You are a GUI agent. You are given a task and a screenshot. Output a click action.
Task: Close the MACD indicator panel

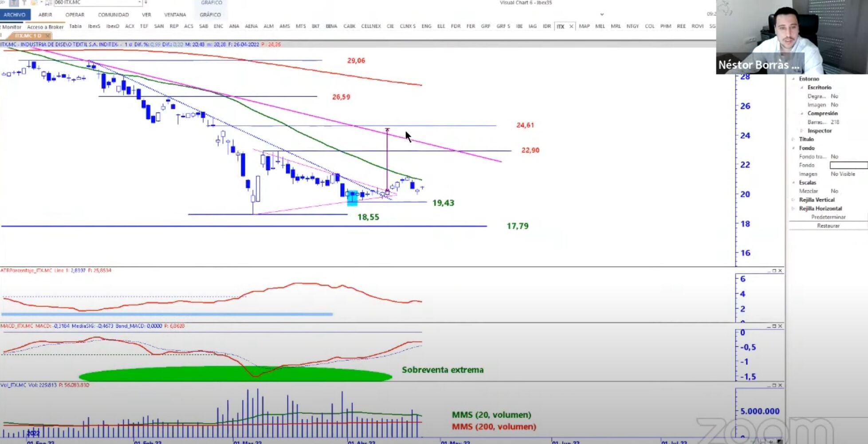(780, 326)
